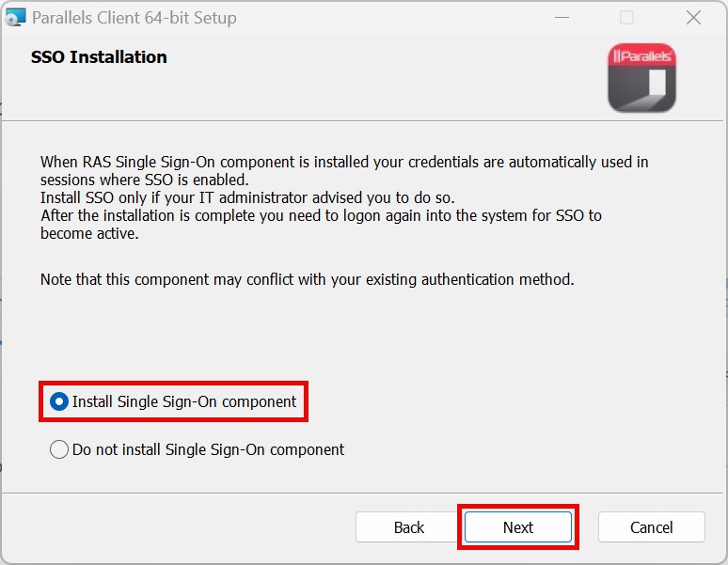Choose Do not install Single Sign-On component
Viewport: 728px width, 565px height.
coord(59,449)
